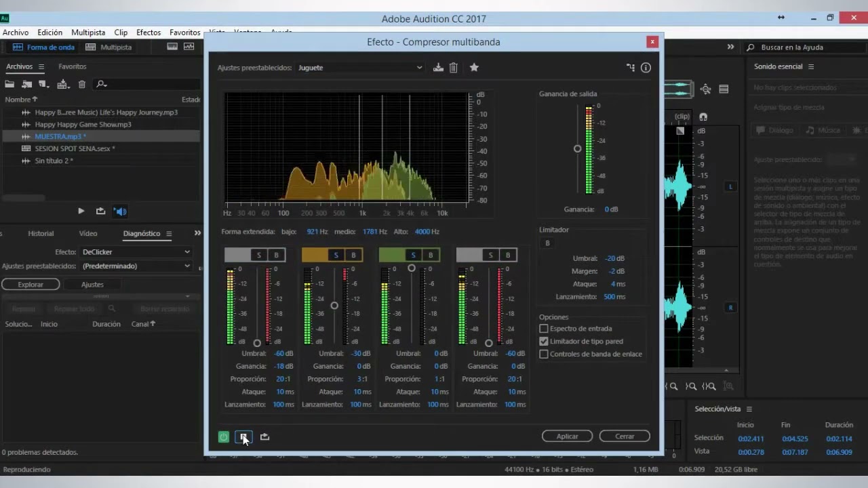The width and height of the screenshot is (868, 488).
Task: Click the Explorar button
Action: click(x=31, y=285)
